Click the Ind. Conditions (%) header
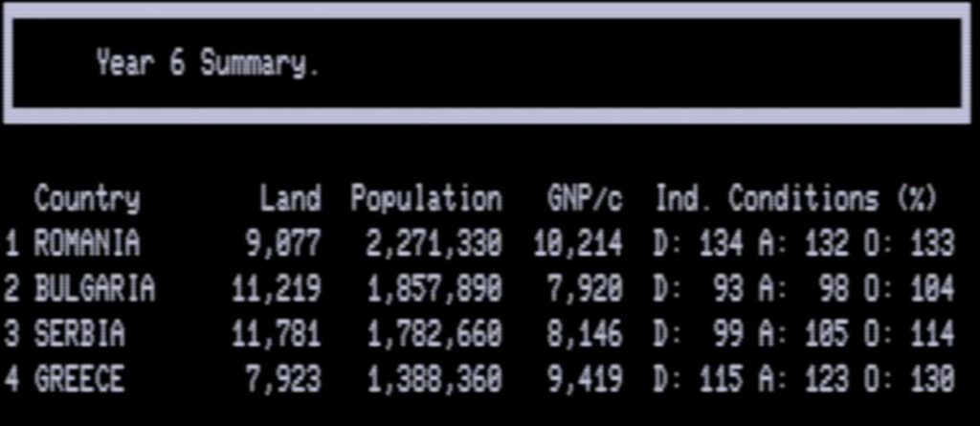 (x=796, y=198)
